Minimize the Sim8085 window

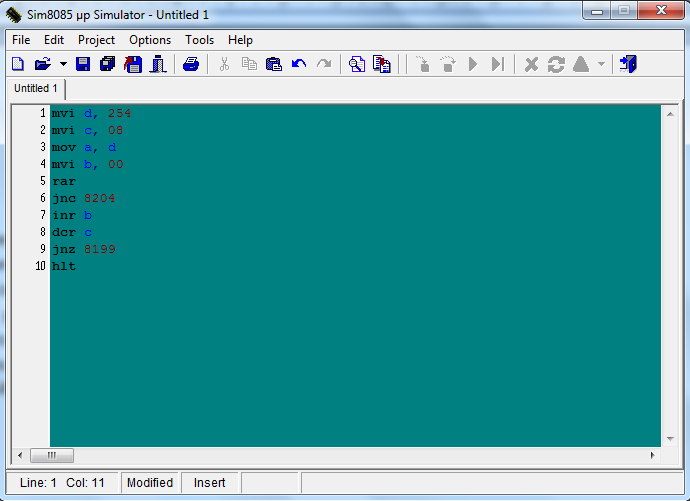597,11
